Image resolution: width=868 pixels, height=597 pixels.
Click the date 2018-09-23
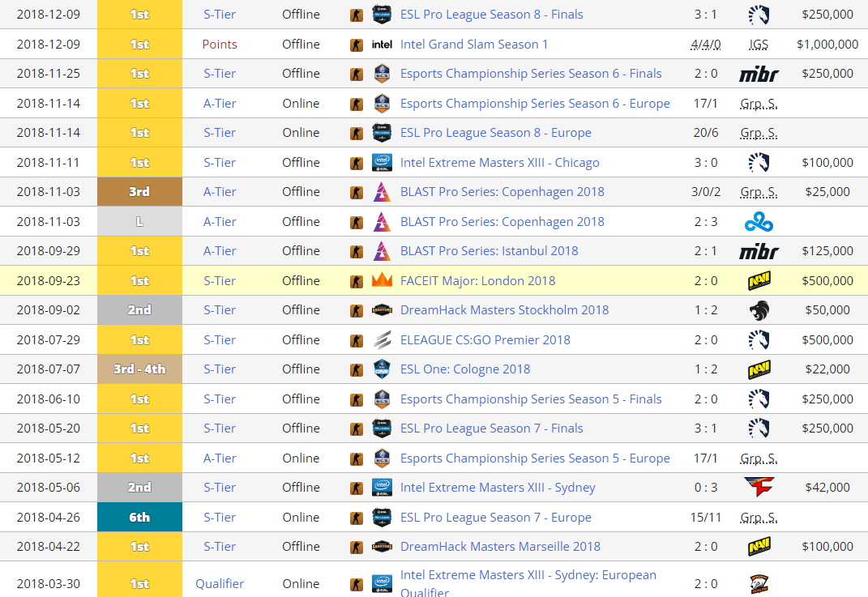click(48, 280)
